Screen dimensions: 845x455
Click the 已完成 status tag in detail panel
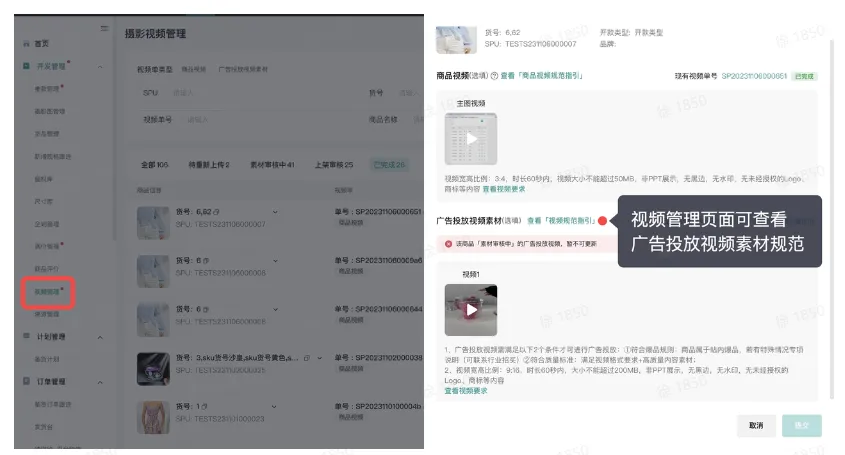point(805,77)
